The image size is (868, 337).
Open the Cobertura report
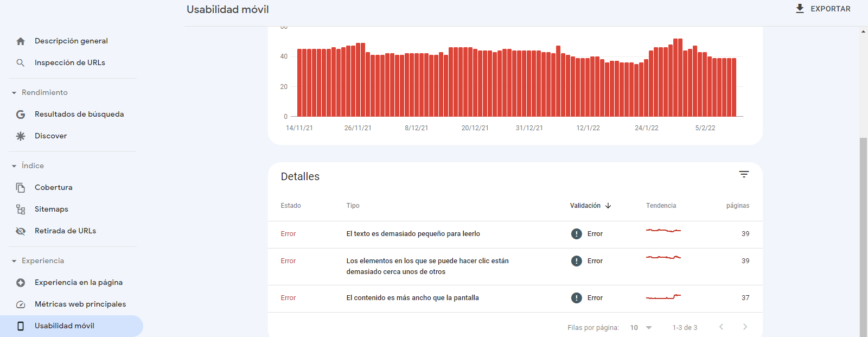tap(54, 188)
